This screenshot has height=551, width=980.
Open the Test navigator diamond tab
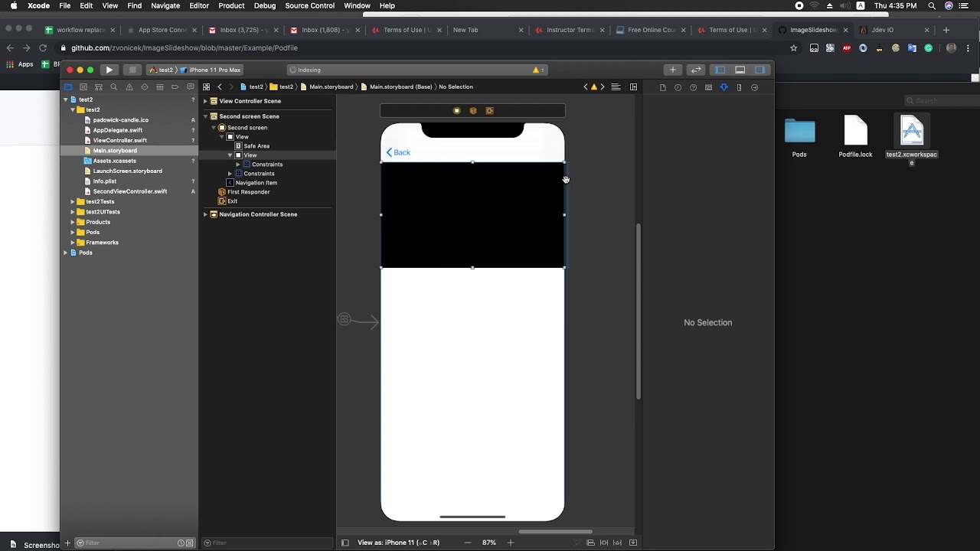tap(145, 87)
